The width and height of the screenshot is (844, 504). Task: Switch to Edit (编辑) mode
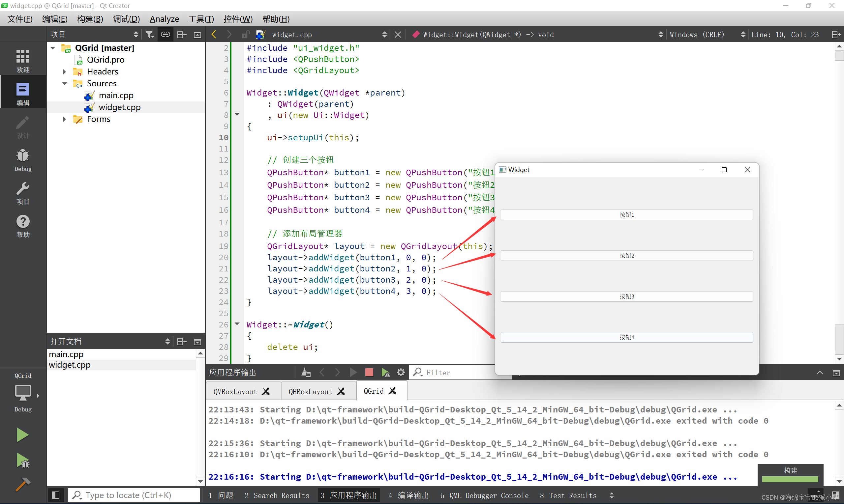(x=23, y=94)
